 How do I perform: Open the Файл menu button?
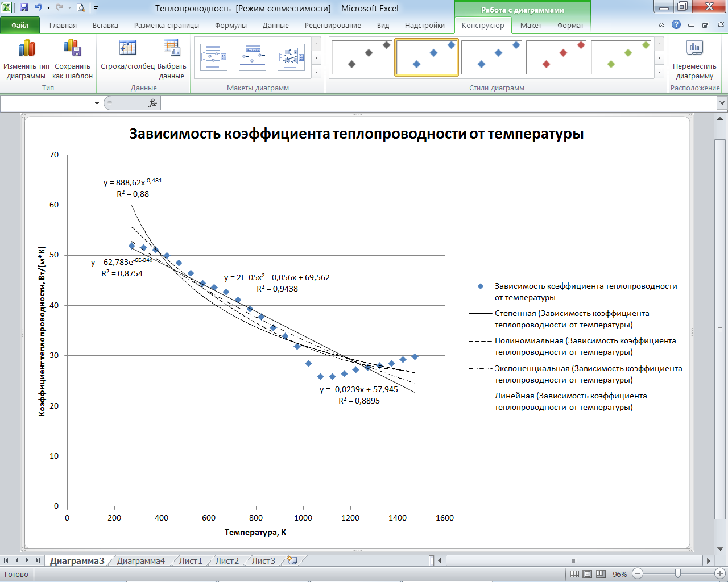pos(20,25)
